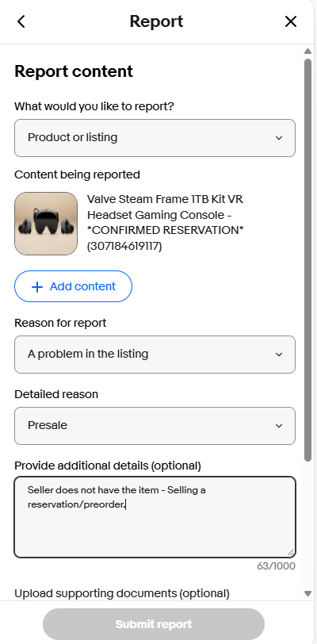Click the 'Content being reported' label
This screenshot has width=317, height=644.
(x=77, y=175)
